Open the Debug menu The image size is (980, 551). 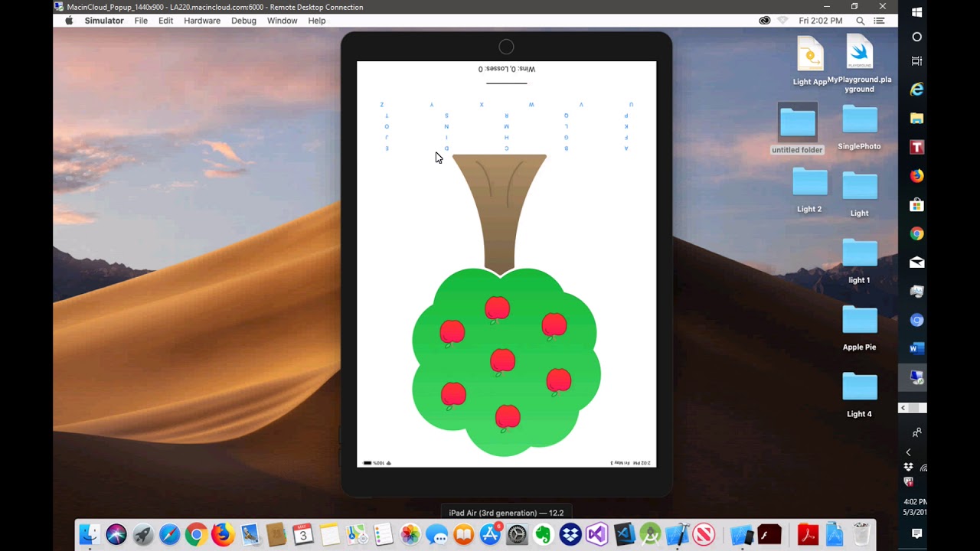(x=243, y=21)
